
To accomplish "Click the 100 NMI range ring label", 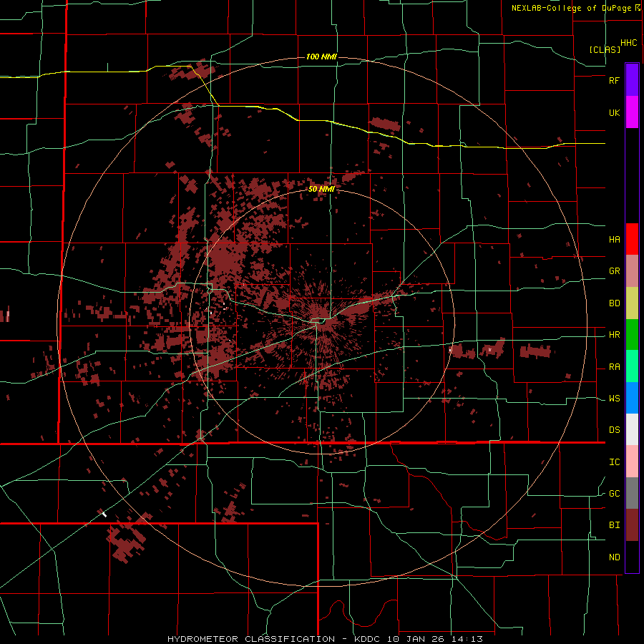I will tap(321, 57).
